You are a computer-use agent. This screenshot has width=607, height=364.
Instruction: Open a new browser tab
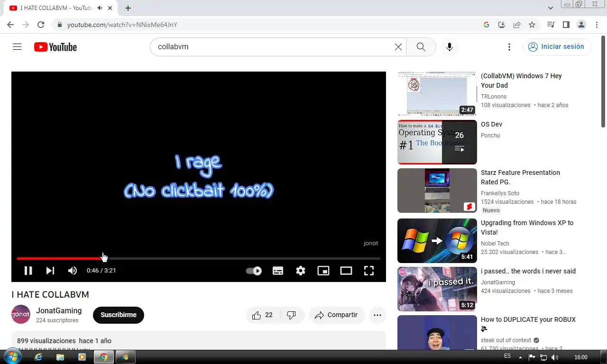tap(128, 8)
